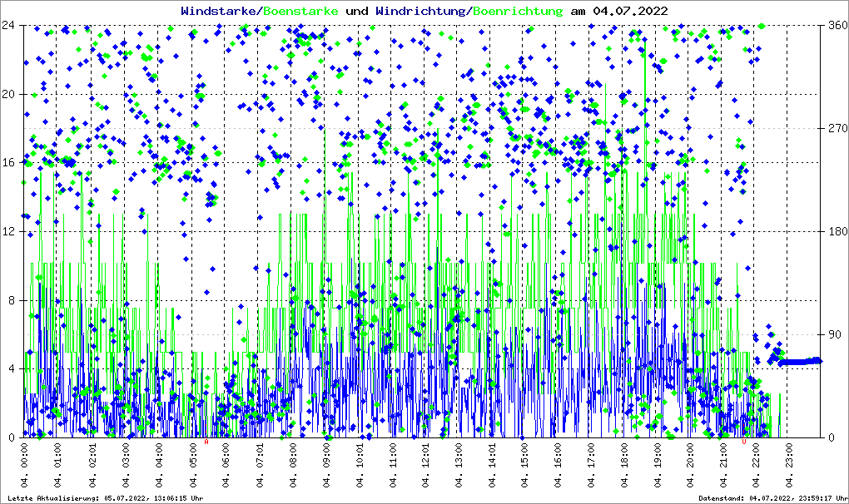Click green 'Boenstarke' in the title

300,11
